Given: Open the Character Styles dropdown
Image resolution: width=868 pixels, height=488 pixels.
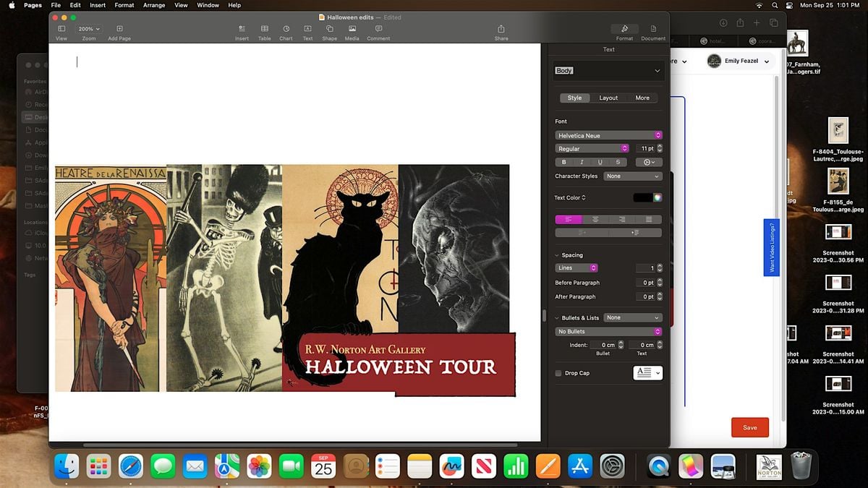Looking at the screenshot, I should [633, 176].
